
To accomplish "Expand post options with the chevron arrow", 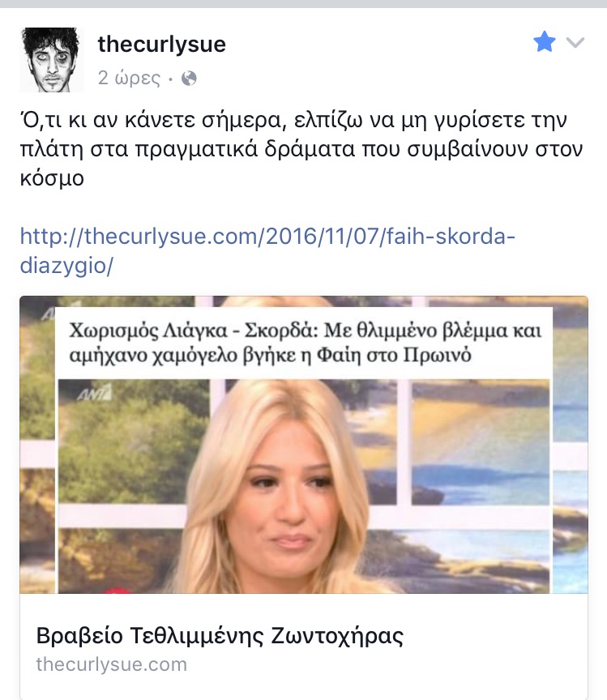I will point(575,42).
